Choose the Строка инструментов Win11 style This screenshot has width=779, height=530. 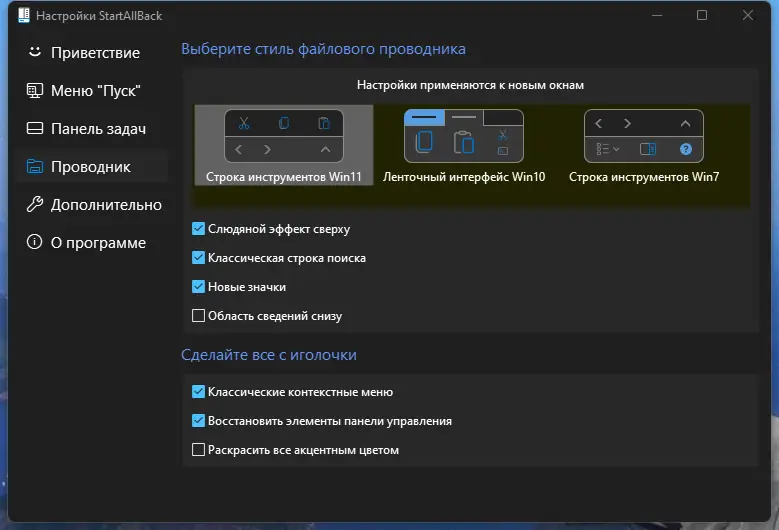pos(284,145)
